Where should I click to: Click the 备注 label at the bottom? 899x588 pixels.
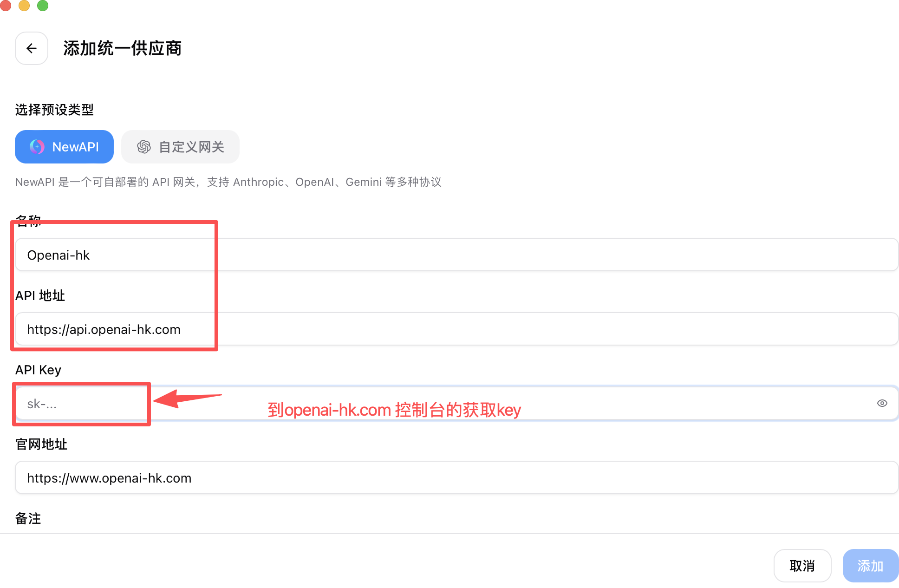click(x=28, y=518)
